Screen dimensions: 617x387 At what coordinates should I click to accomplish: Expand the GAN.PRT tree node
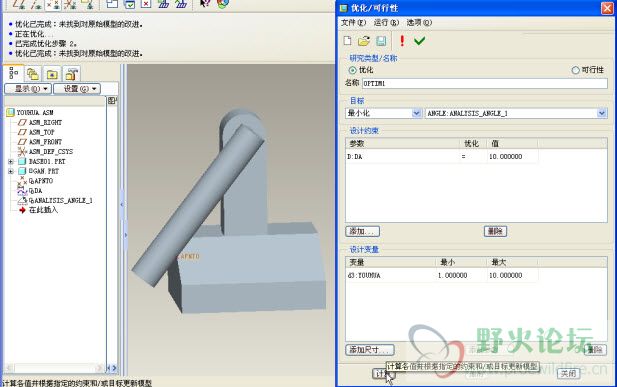pyautogui.click(x=11, y=171)
